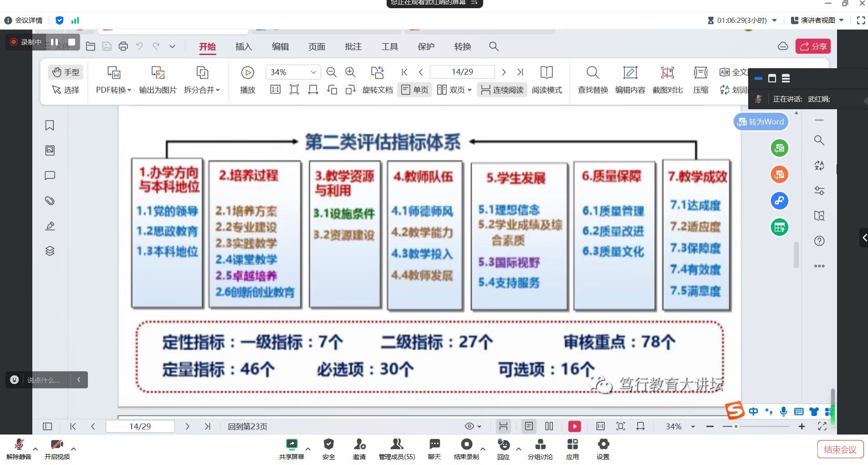Open the Find and Replace tool
The width and height of the screenshot is (868, 465).
592,79
